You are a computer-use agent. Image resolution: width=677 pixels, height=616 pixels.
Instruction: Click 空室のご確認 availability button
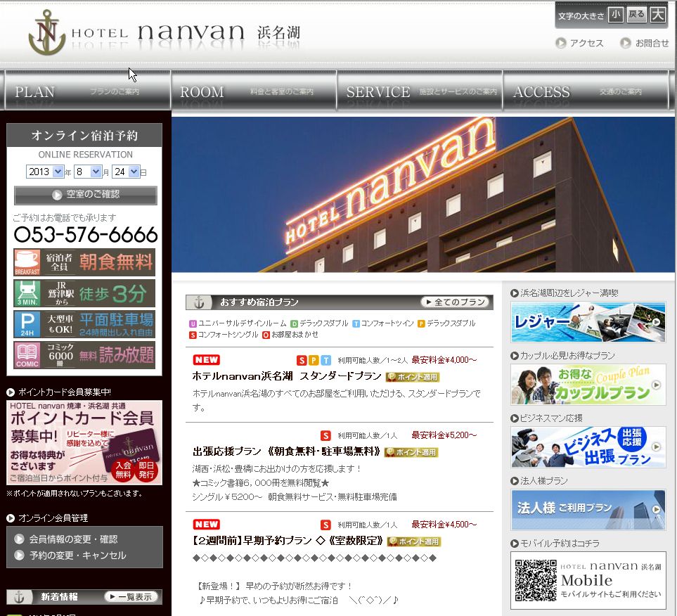click(x=86, y=195)
